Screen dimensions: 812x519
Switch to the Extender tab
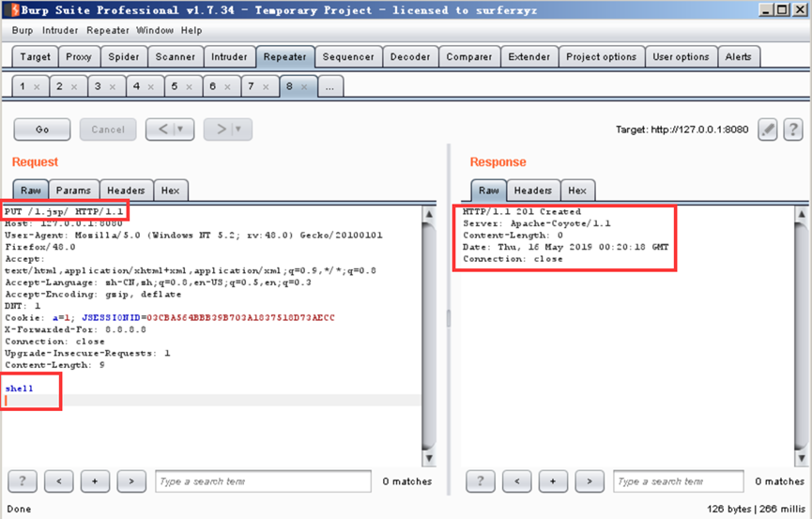[x=529, y=57]
